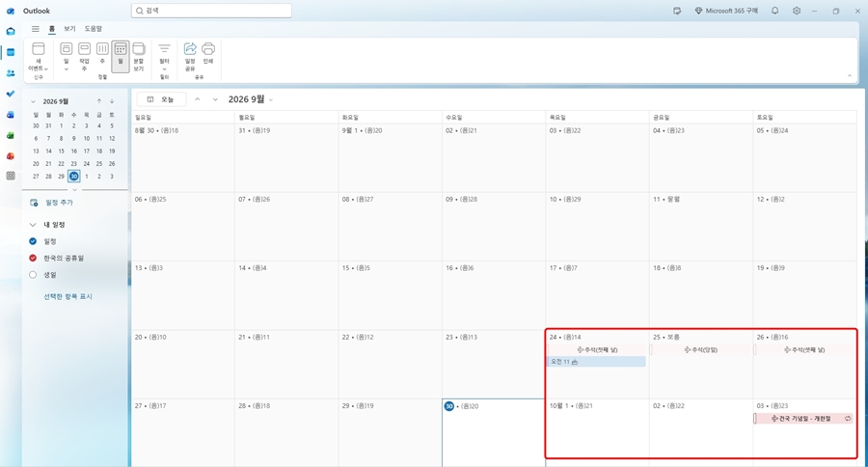Open People contacts from the app rail
Image resolution: width=868 pixels, height=467 pixels.
coord(11,73)
